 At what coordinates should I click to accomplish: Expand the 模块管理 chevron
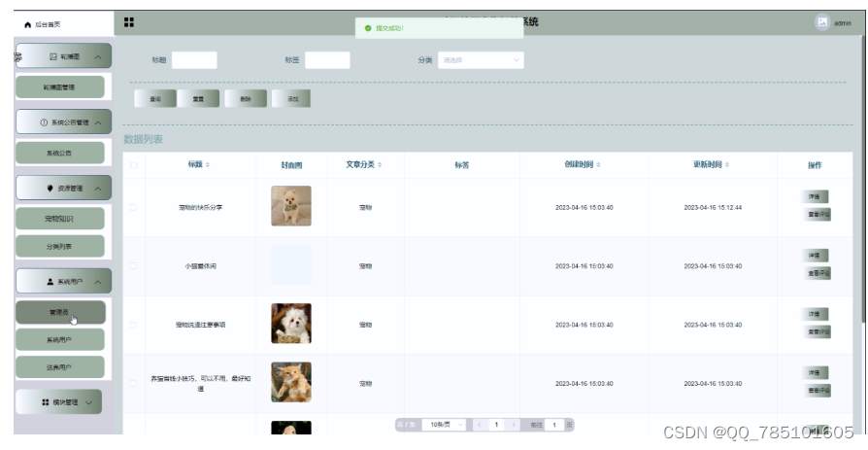89,402
